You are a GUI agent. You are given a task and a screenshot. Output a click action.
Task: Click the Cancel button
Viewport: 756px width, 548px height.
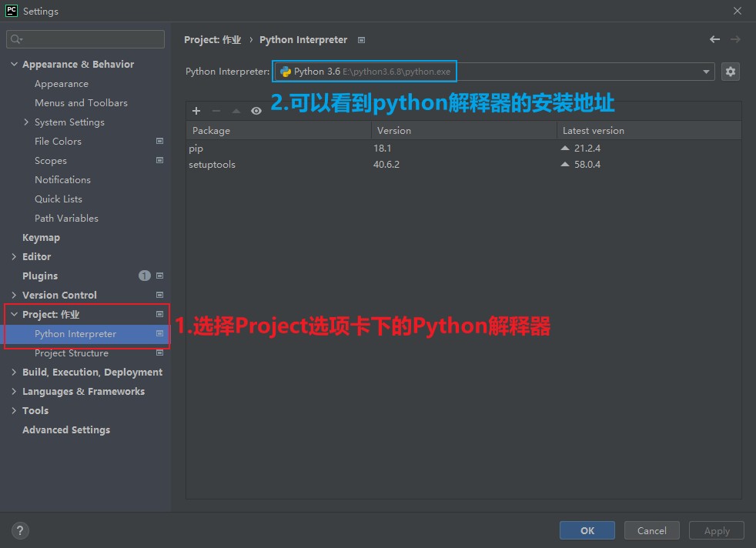pos(652,530)
